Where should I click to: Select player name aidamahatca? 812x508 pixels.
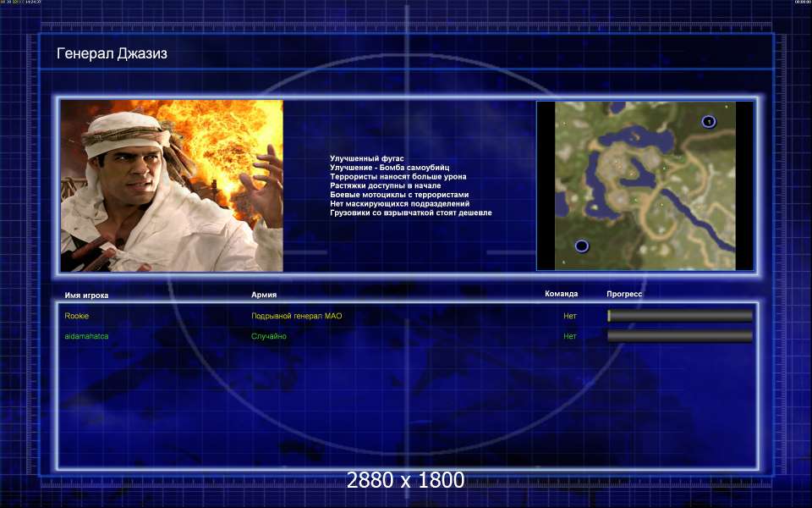pyautogui.click(x=86, y=336)
